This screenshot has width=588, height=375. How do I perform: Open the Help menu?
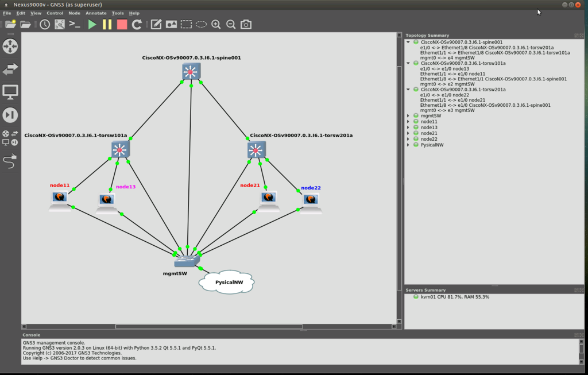(x=134, y=13)
